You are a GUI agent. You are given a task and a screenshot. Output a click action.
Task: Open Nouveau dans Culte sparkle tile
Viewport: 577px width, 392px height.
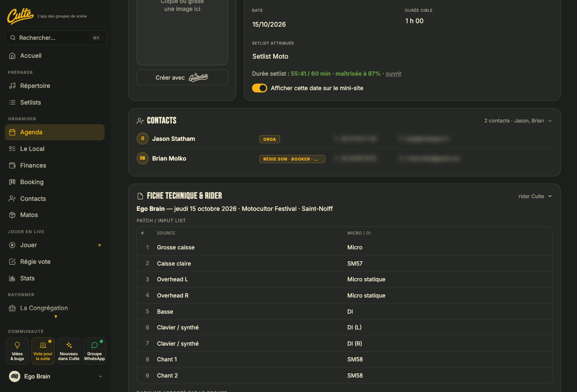pyautogui.click(x=69, y=351)
